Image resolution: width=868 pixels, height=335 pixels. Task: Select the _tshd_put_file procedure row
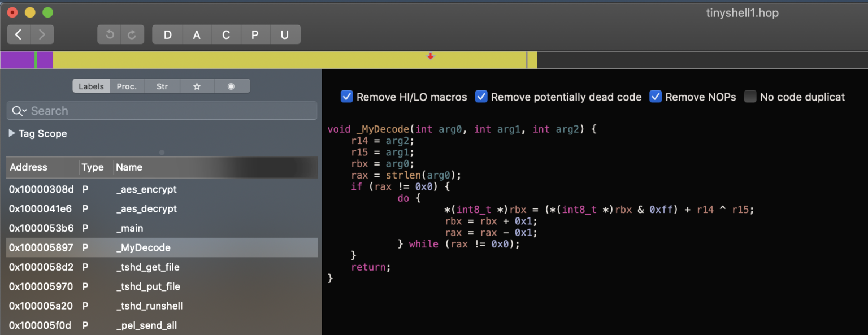[162, 286]
